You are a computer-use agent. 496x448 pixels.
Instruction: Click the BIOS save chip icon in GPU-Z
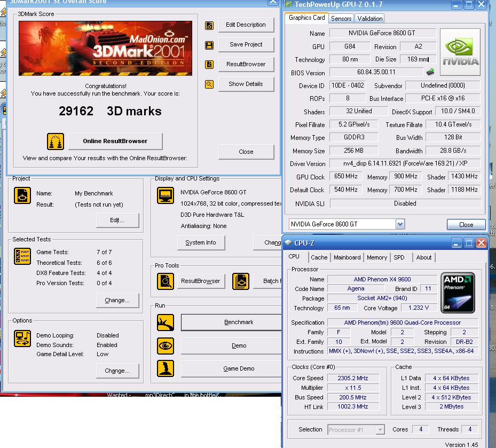click(430, 72)
